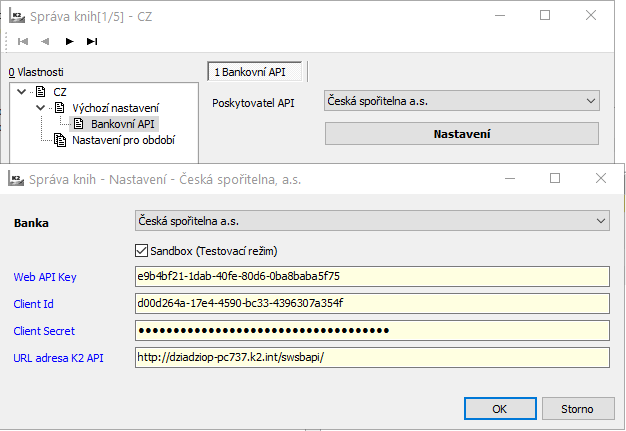
Task: Select Bankovní API tree item
Action: click(x=123, y=124)
